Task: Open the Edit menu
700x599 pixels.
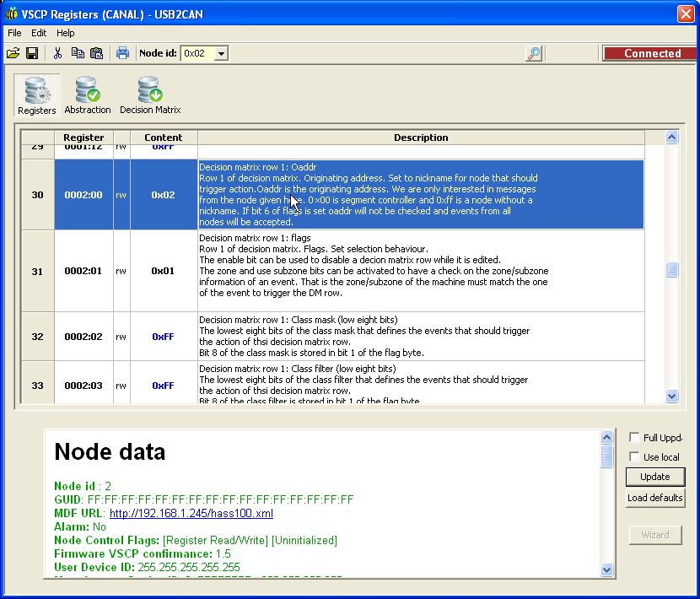Action: pyautogui.click(x=39, y=33)
